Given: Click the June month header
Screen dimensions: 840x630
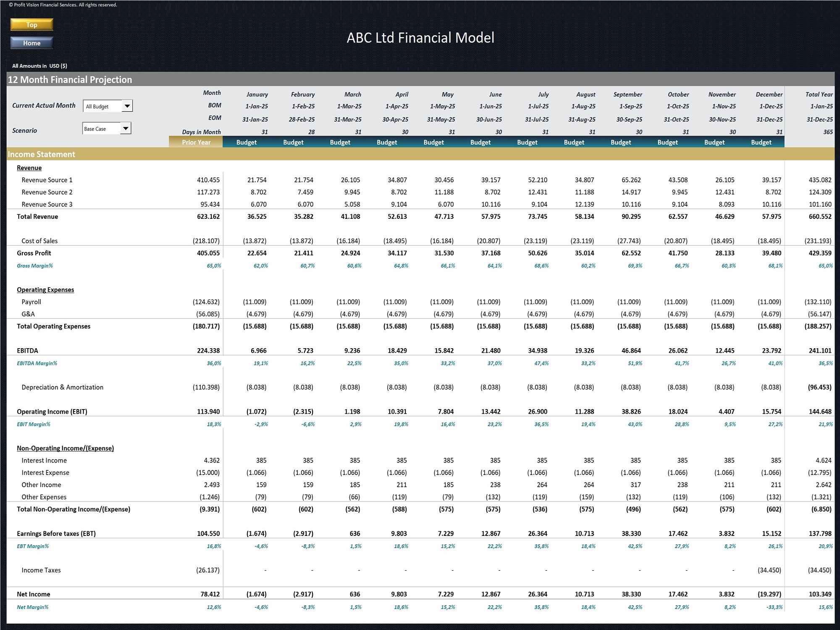Looking at the screenshot, I should click(495, 94).
